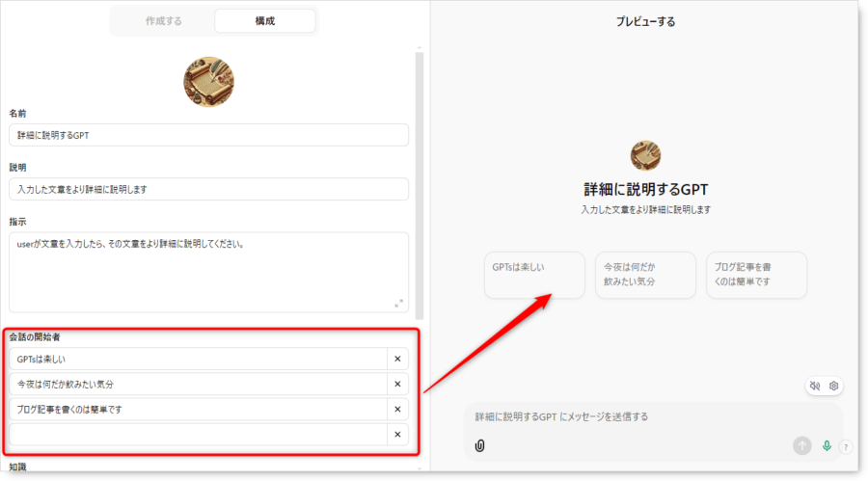
Task: Select the 構成 tab
Action: 264,21
